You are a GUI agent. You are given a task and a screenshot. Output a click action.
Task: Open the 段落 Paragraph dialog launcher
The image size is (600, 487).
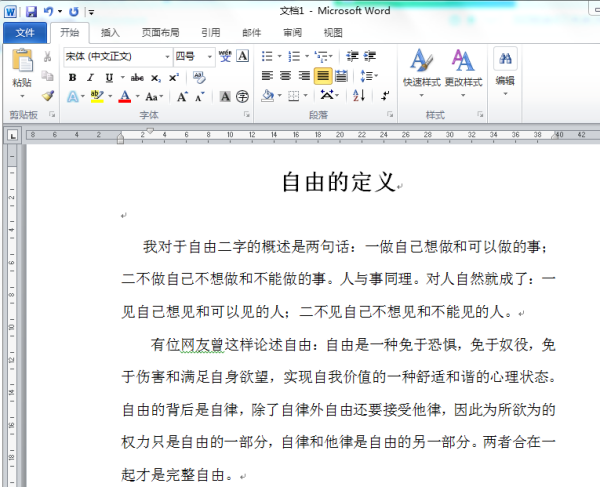390,114
